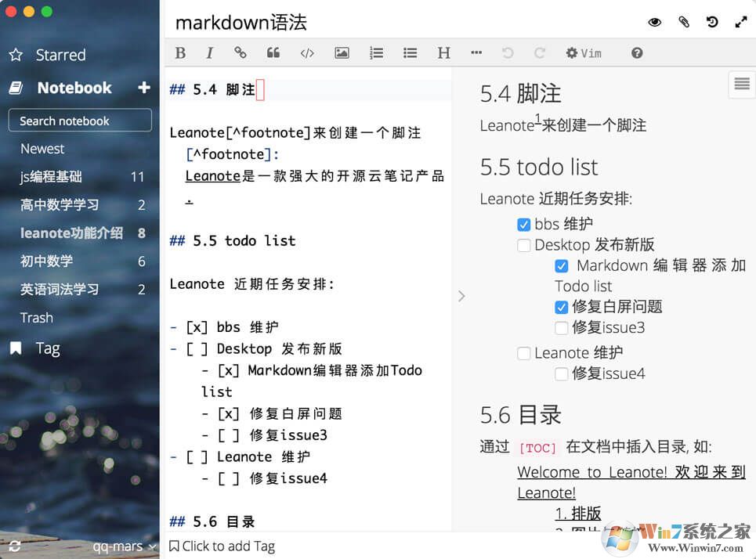Insert a heading with the H icon
The width and height of the screenshot is (756, 559).
(443, 53)
